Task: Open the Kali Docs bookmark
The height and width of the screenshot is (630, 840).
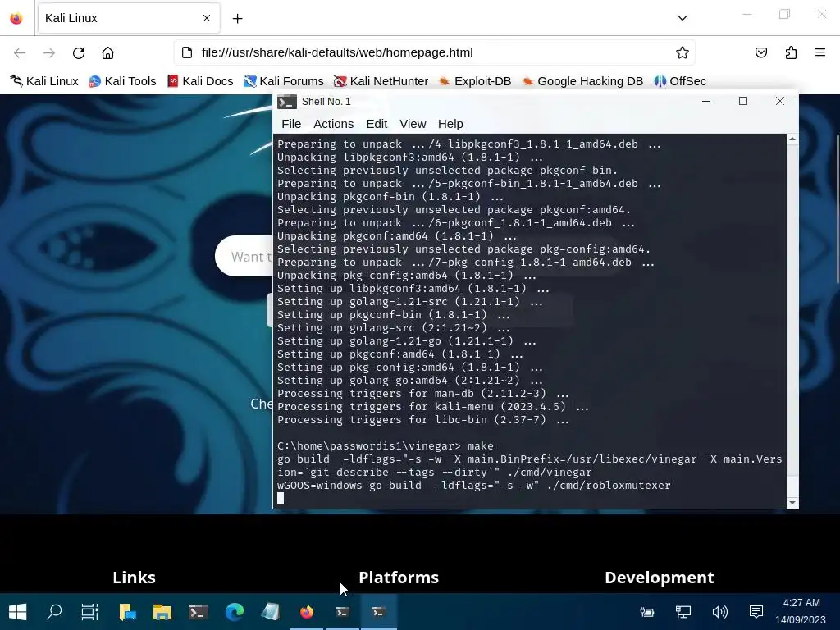Action: coord(200,81)
